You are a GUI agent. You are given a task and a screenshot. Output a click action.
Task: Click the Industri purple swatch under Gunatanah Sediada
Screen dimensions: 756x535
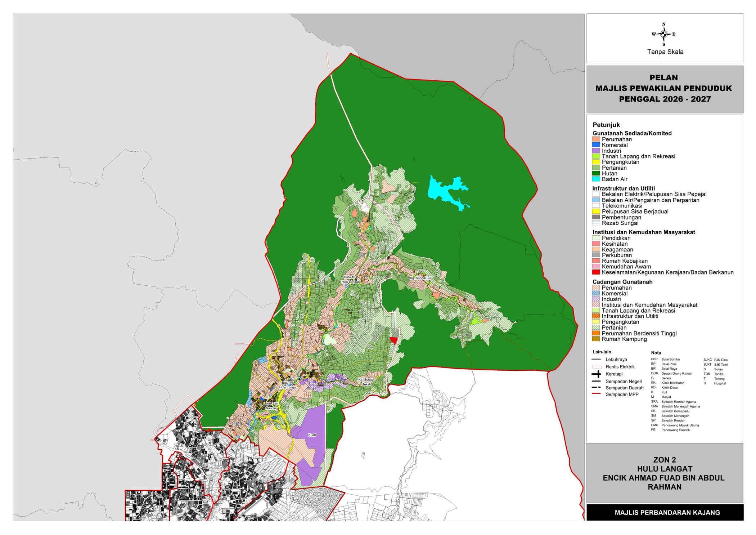click(x=596, y=151)
